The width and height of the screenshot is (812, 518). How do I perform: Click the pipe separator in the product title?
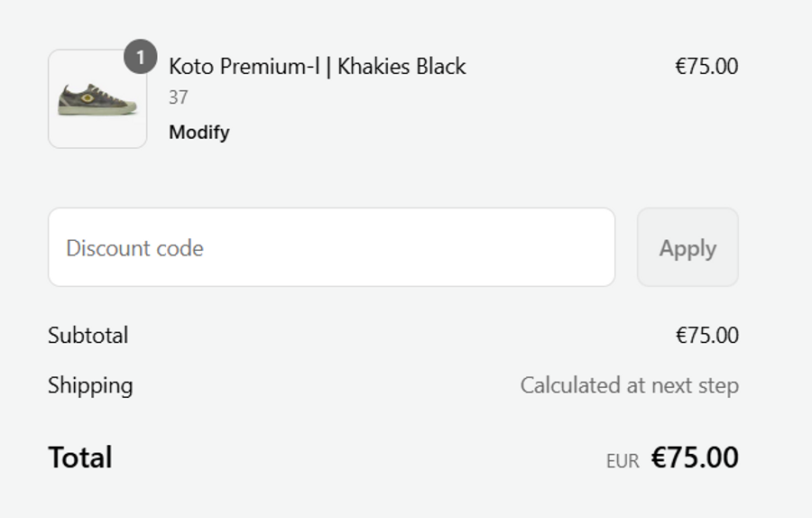(328, 67)
